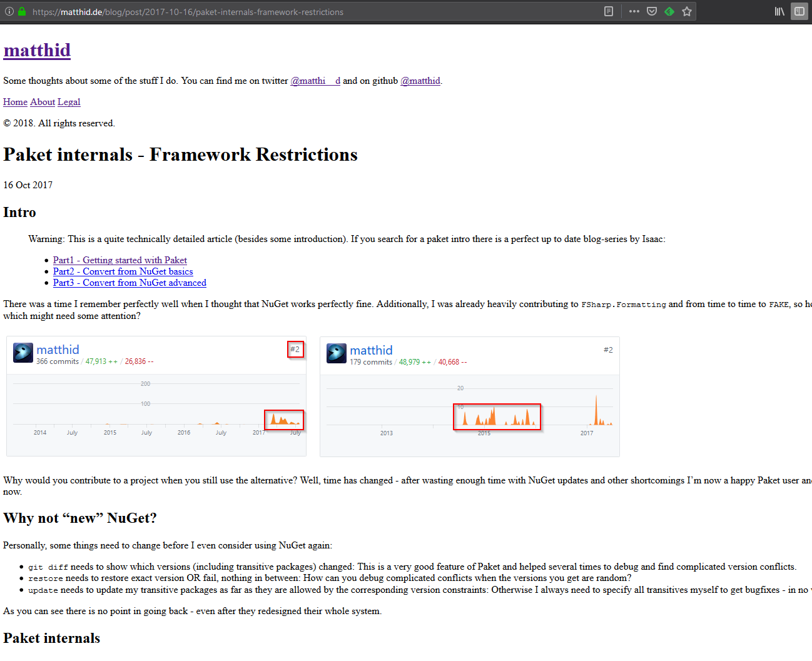Click #2 rank in 179 commits card
Image resolution: width=812 pixels, height=661 pixels.
click(608, 350)
